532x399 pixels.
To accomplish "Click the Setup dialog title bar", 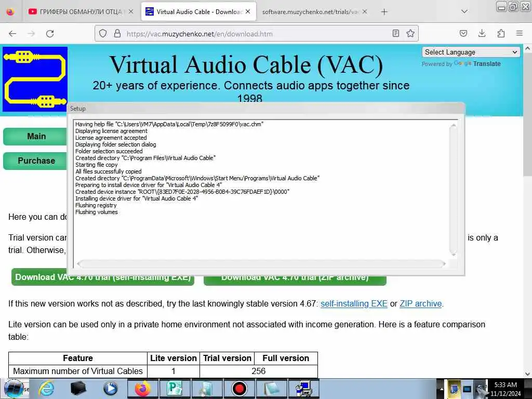I will click(x=266, y=109).
